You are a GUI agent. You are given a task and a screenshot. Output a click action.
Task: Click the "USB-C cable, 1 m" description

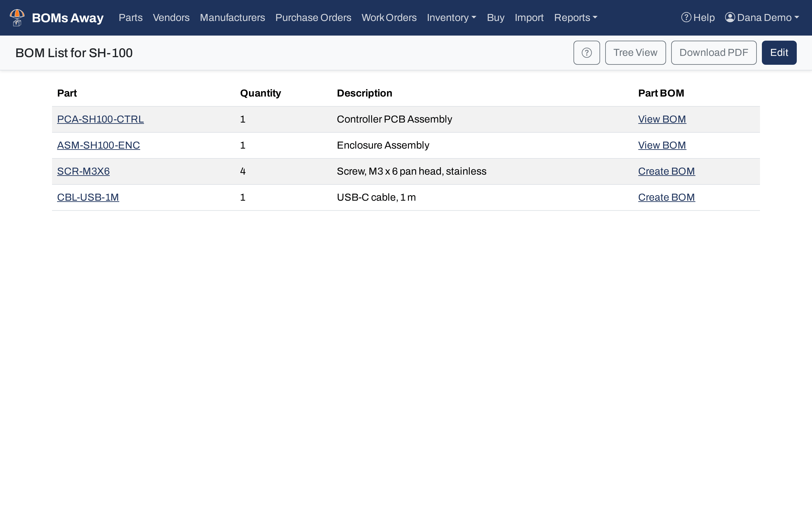[x=376, y=197]
